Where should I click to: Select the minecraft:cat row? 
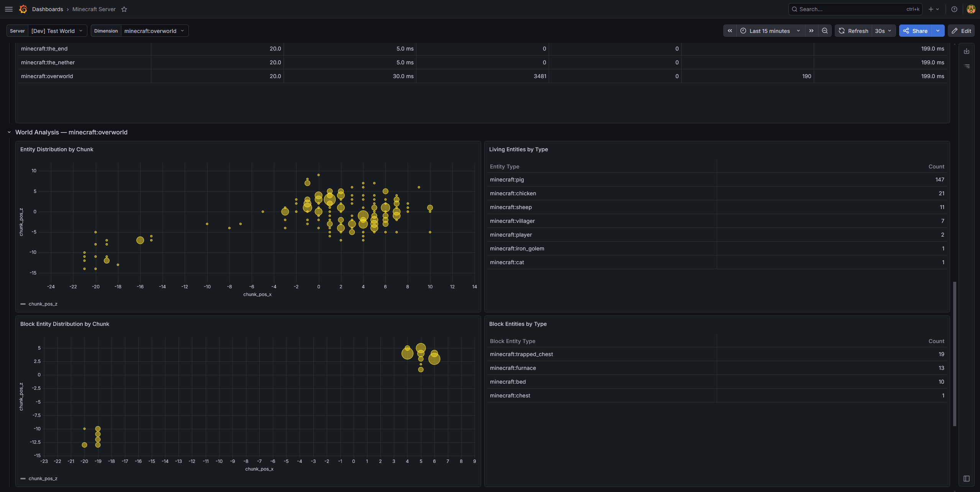pos(717,262)
